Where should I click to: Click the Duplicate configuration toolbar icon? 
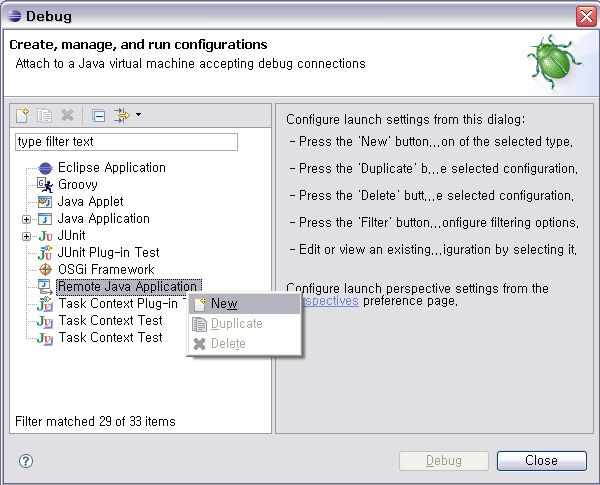[x=44, y=115]
